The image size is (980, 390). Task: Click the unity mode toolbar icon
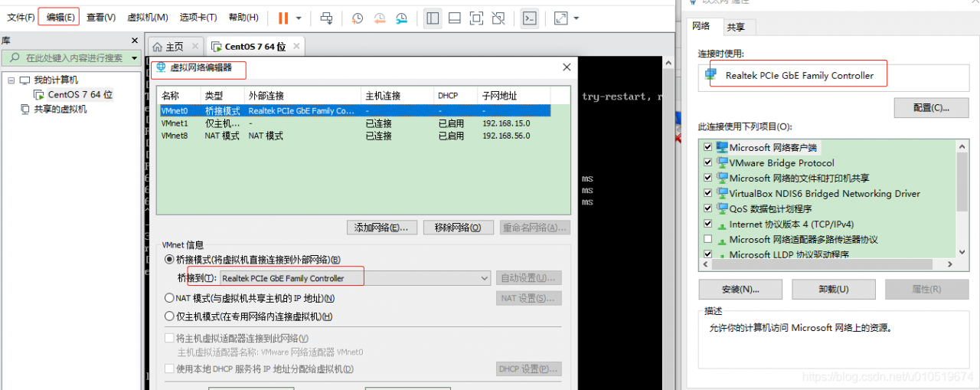(x=498, y=18)
